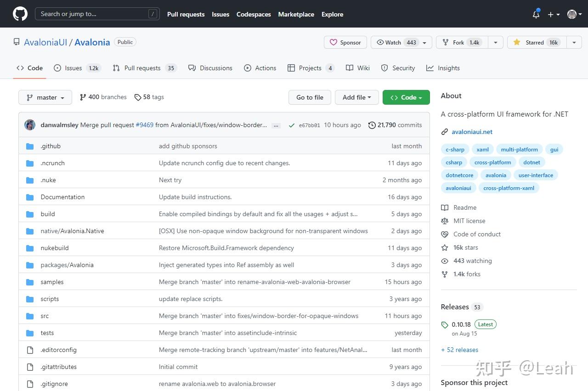Select the Code tab
This screenshot has height=391, width=588.
[x=29, y=68]
